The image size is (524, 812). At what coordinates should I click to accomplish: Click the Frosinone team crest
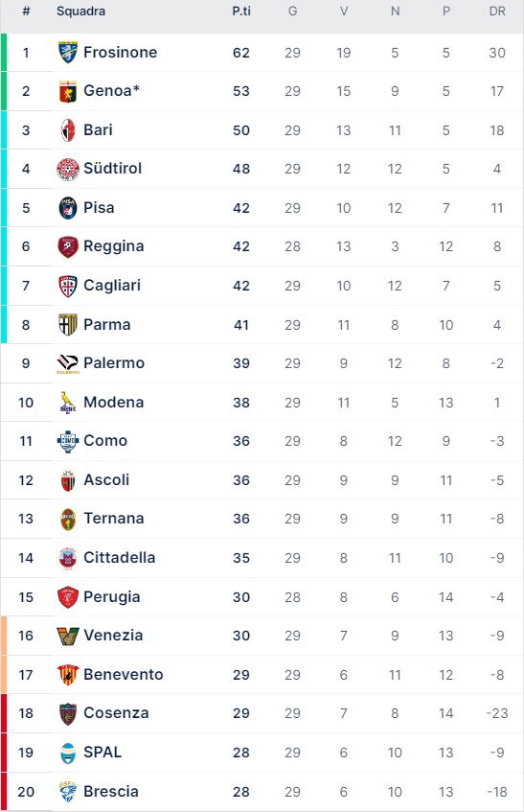(68, 53)
